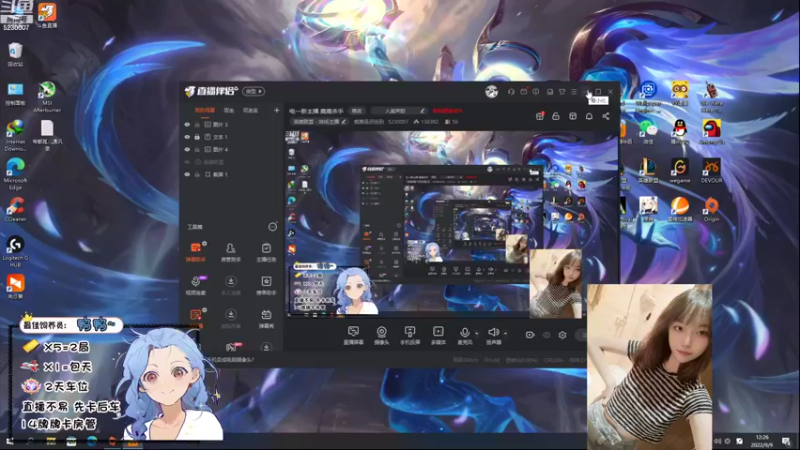This screenshot has height=450, width=800.
Task: Open the 弹幕秀 tool
Action: 266,318
